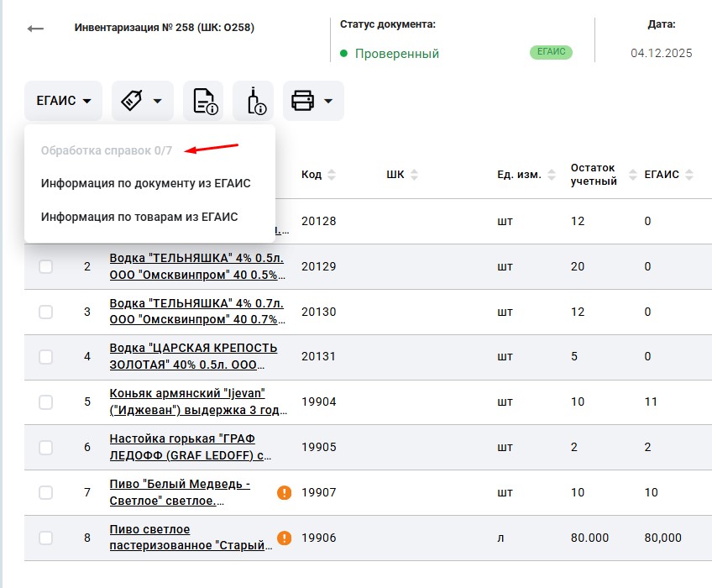Screen dimensions: 712x588
Task: Open the printer options button
Action: pos(312,101)
